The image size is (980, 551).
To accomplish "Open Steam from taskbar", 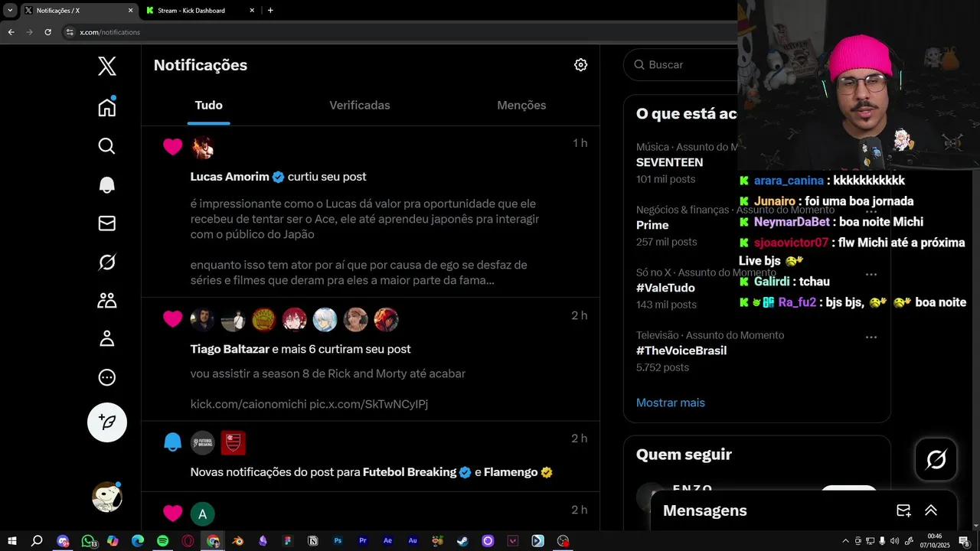I will pos(462,541).
